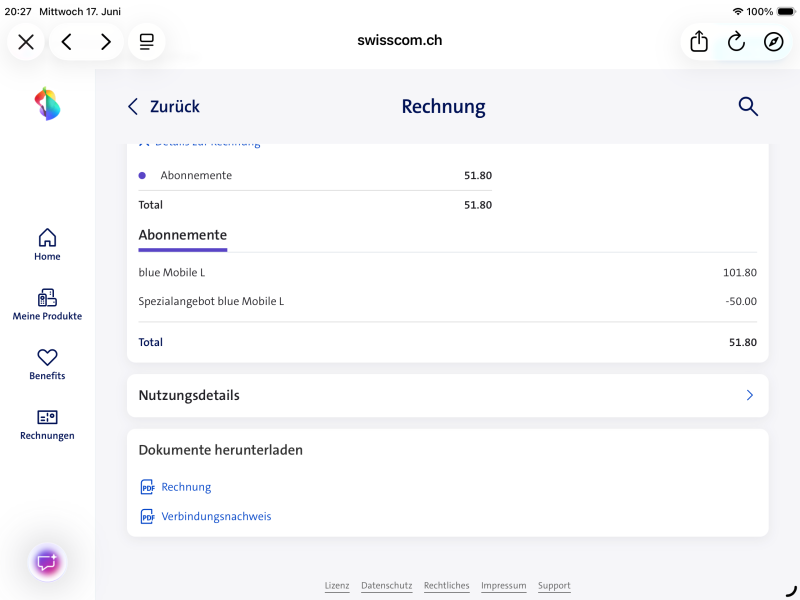The image size is (800, 600).
Task: Go back using the browser back arrow
Action: pos(67,42)
